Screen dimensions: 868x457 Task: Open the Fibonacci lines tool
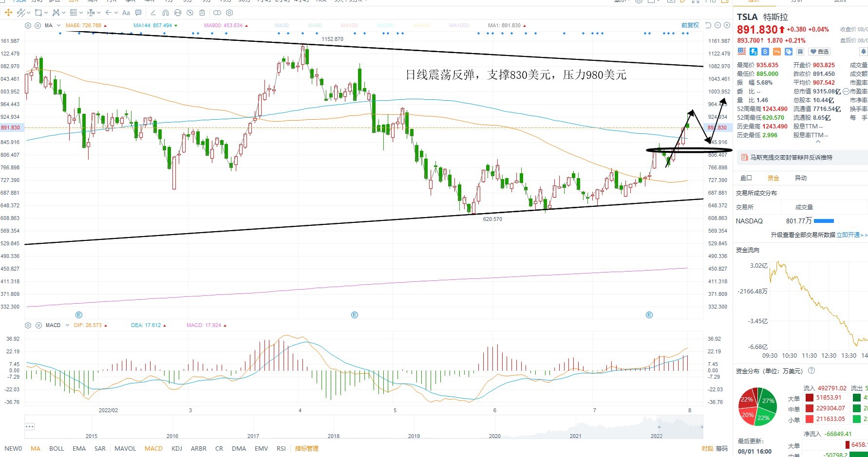tap(73, 13)
